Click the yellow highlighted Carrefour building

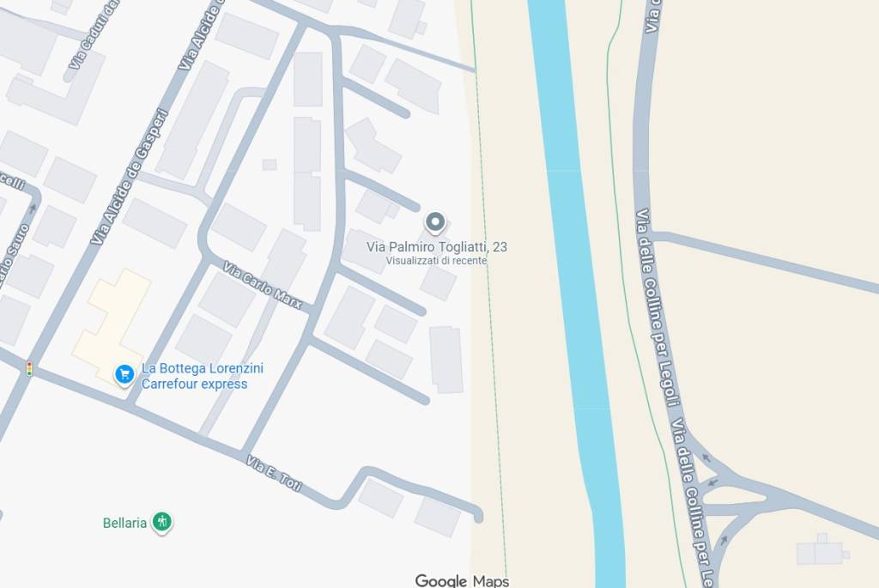[x=114, y=327]
